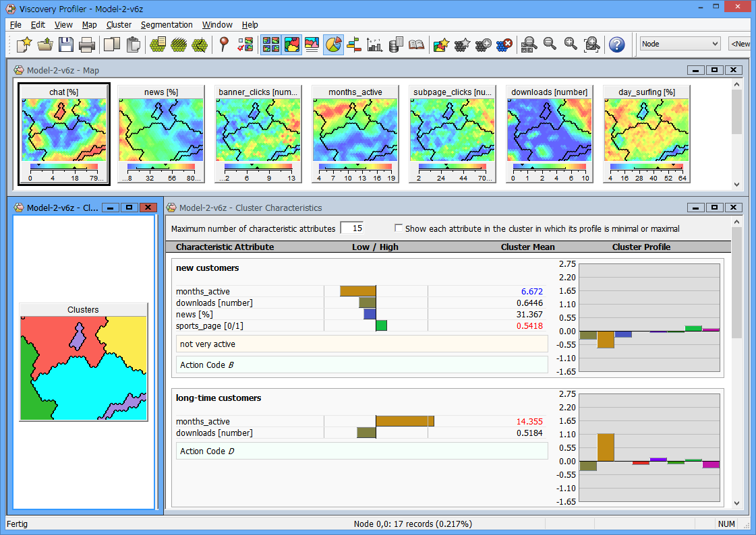Image resolution: width=756 pixels, height=535 pixels.
Task: Click the red pushpin marker icon
Action: pos(225,44)
